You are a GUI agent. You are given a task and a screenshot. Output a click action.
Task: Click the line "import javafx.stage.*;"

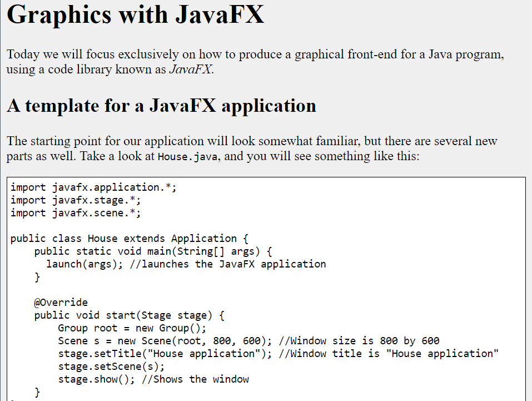point(75,200)
